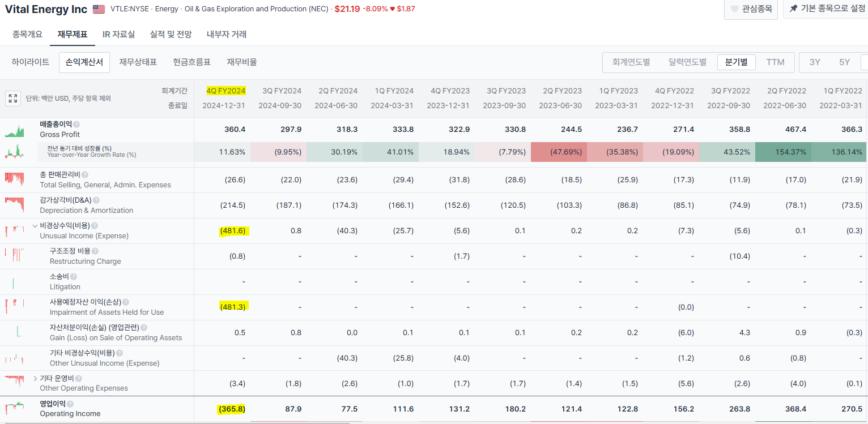The width and height of the screenshot is (868, 424).
Task: Click the info icon beside 감가상각비(D&A)
Action: 96,200
